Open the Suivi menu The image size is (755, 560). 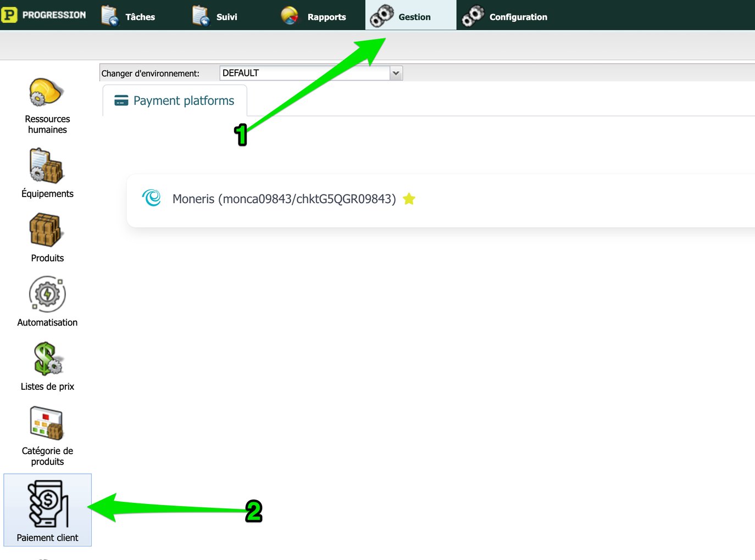pyautogui.click(x=214, y=15)
